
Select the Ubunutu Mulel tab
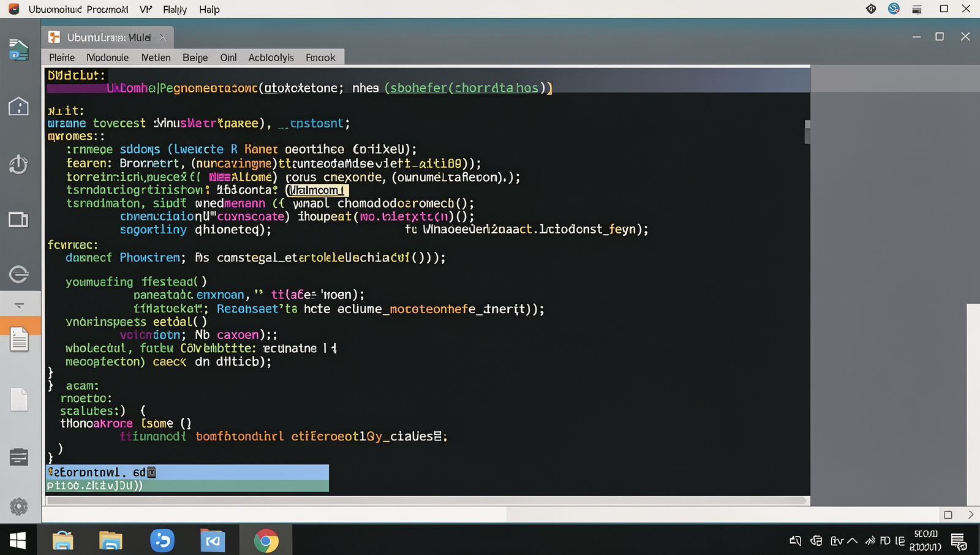(x=108, y=37)
